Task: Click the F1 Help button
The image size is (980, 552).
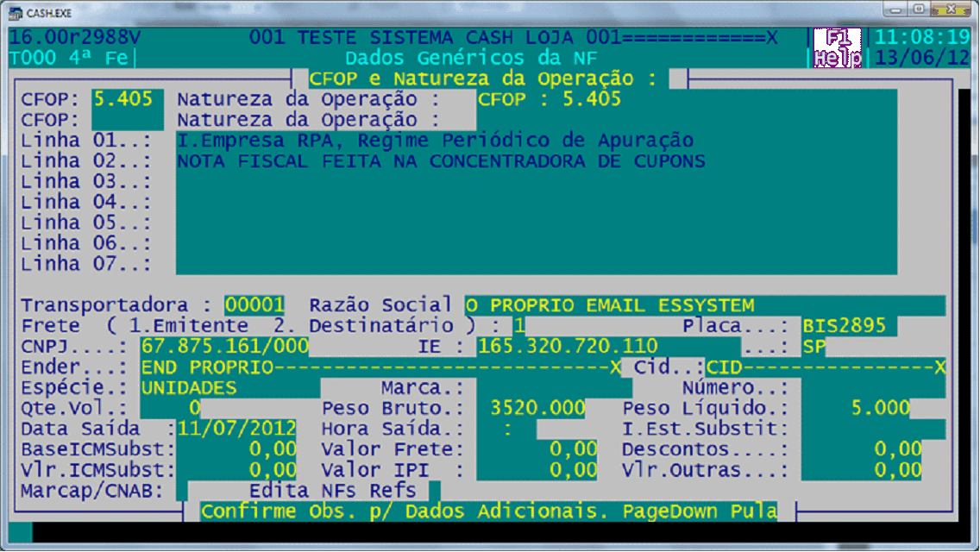Action: 837,48
